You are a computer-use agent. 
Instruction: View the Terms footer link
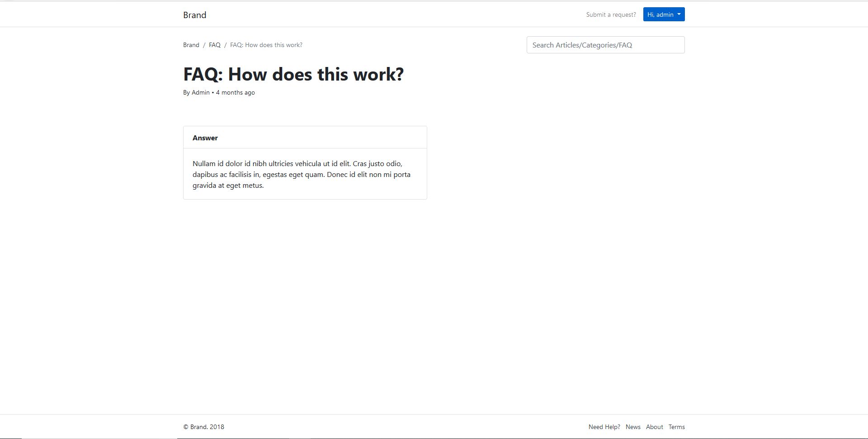[x=676, y=427]
